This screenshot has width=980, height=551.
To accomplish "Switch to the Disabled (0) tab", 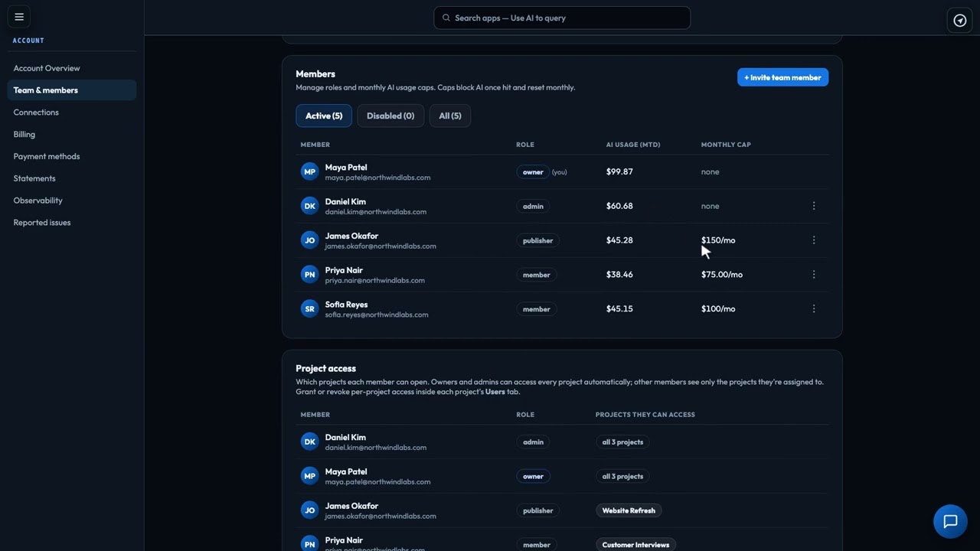I will coord(390,116).
